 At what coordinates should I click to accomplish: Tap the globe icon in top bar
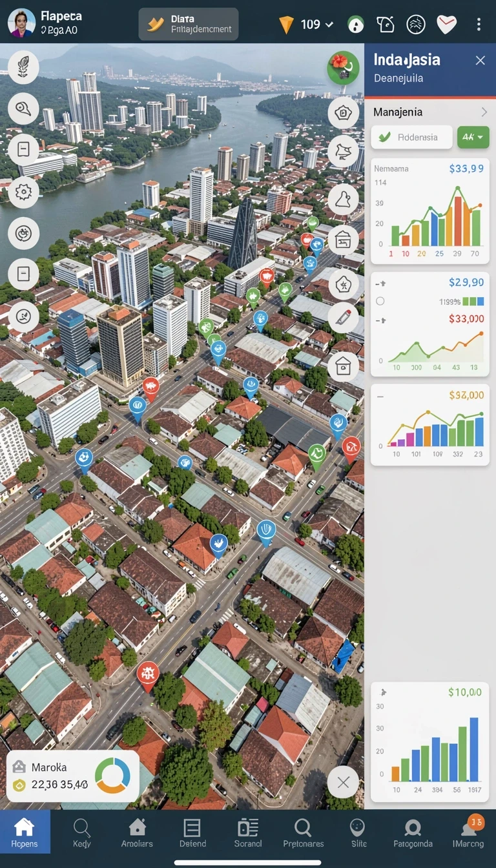[x=416, y=25]
